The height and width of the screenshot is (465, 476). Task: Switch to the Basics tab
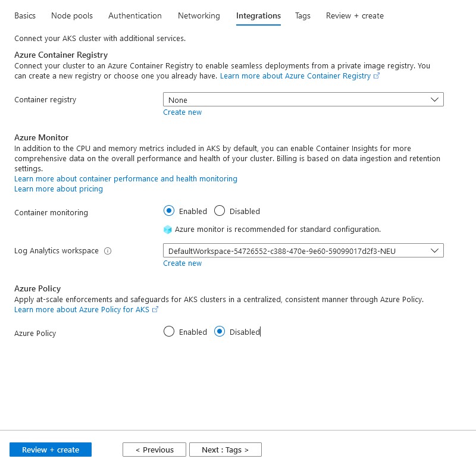(x=25, y=16)
